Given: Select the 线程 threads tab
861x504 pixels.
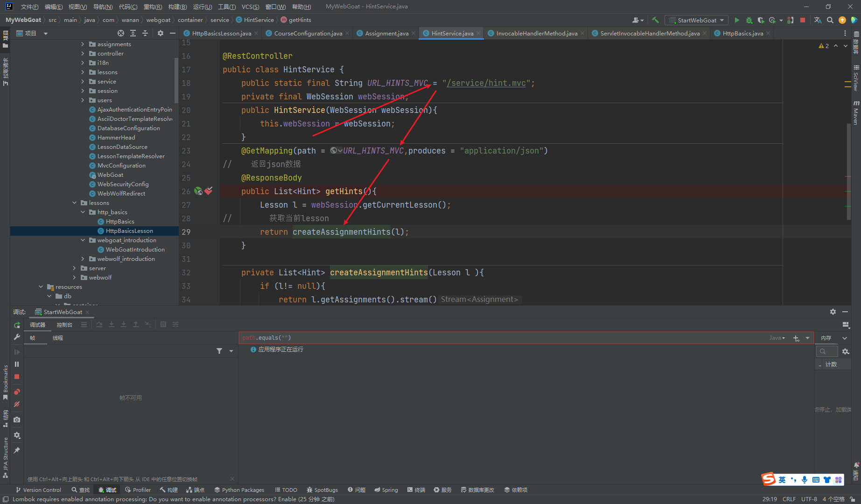Looking at the screenshot, I should [58, 338].
